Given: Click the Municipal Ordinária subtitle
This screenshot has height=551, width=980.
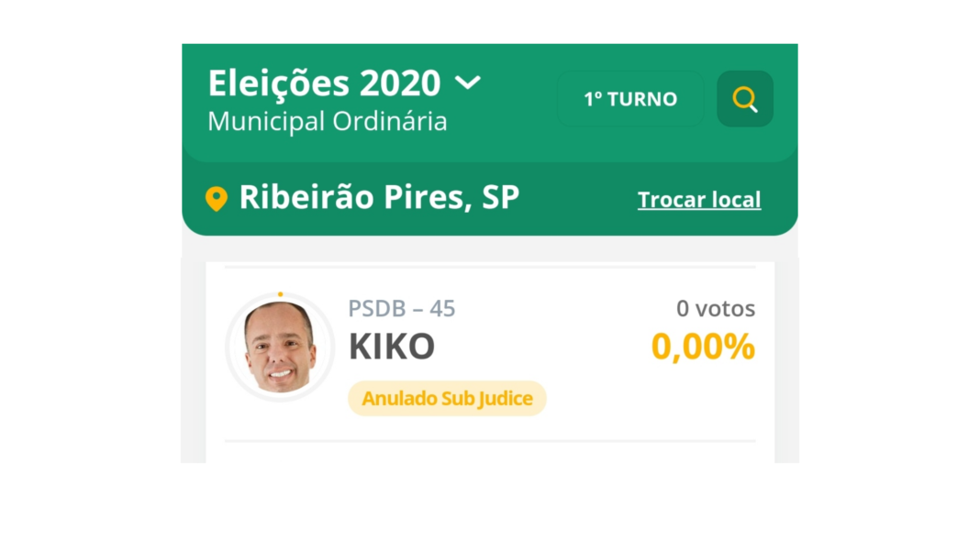Looking at the screenshot, I should click(328, 121).
